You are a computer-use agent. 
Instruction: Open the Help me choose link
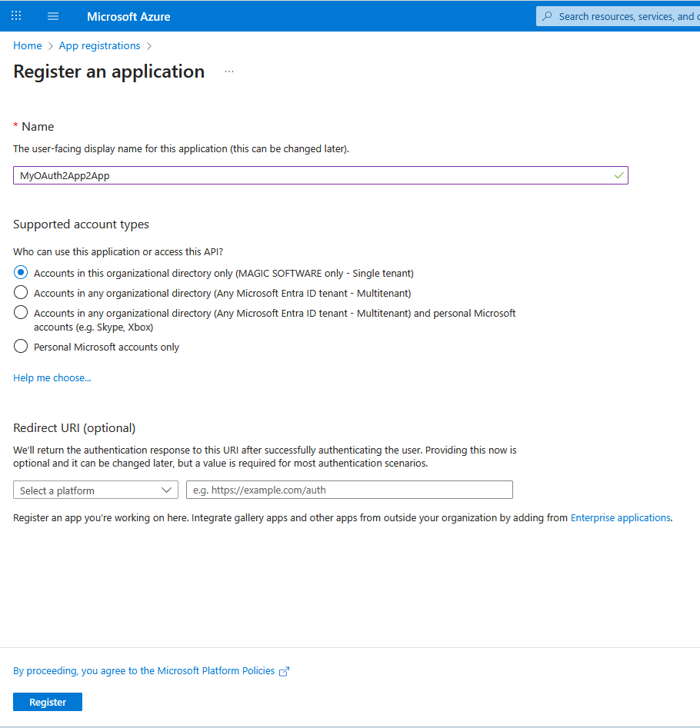[x=52, y=378]
